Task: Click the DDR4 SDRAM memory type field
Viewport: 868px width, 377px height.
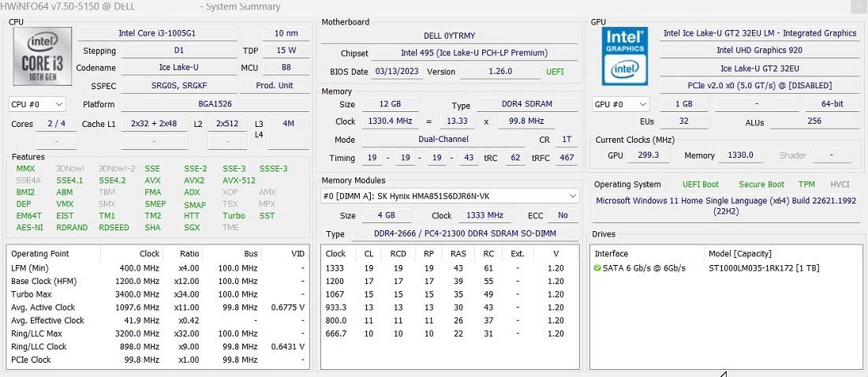Action: click(528, 104)
